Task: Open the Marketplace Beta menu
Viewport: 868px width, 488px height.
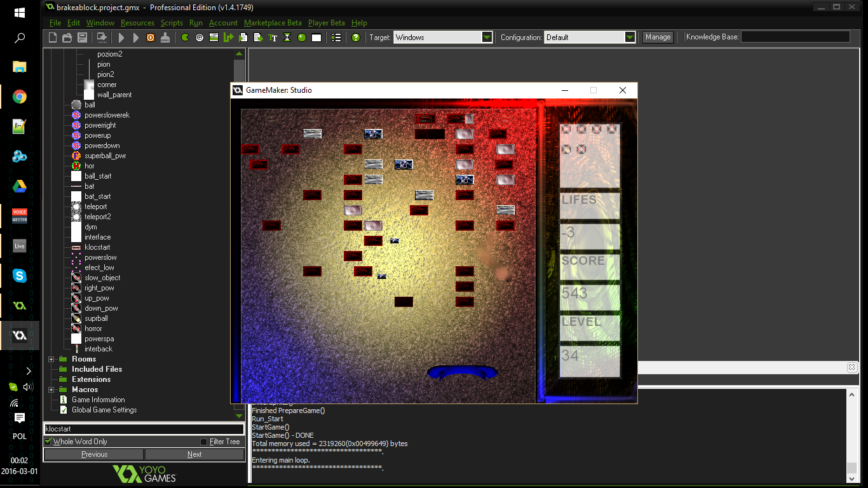Action: click(273, 23)
